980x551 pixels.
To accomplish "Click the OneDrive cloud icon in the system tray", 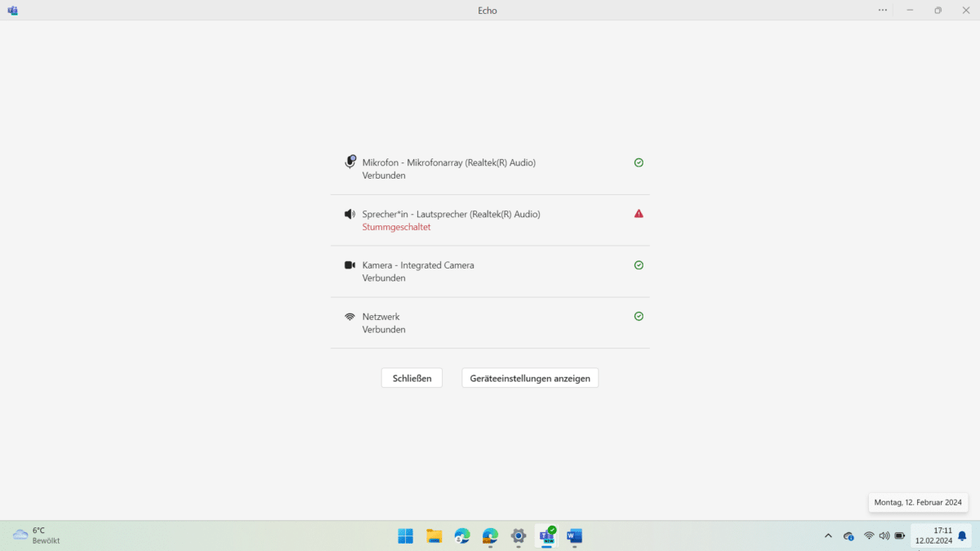I will [x=848, y=535].
